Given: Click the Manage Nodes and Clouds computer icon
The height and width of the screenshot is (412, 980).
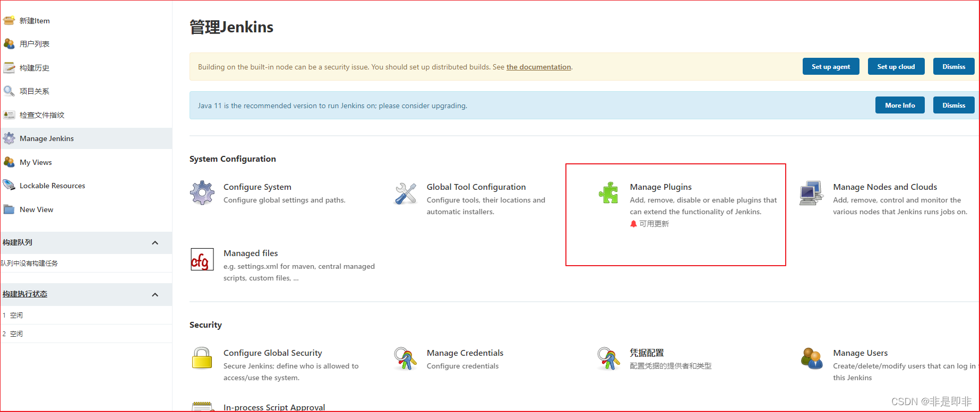Looking at the screenshot, I should coord(812,193).
